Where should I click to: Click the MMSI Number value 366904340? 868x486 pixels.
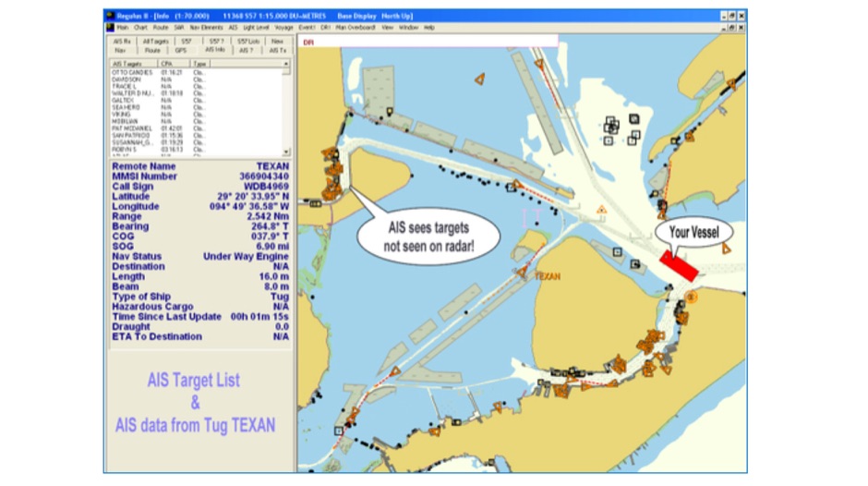point(263,176)
